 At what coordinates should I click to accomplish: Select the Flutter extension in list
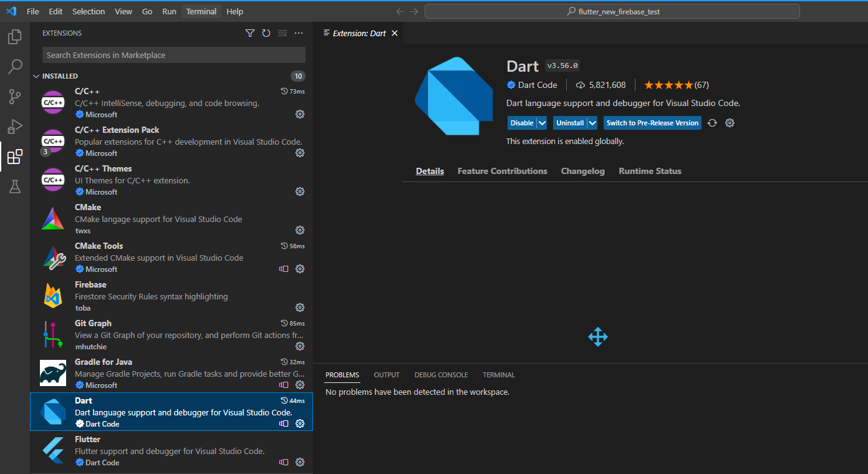point(171,450)
